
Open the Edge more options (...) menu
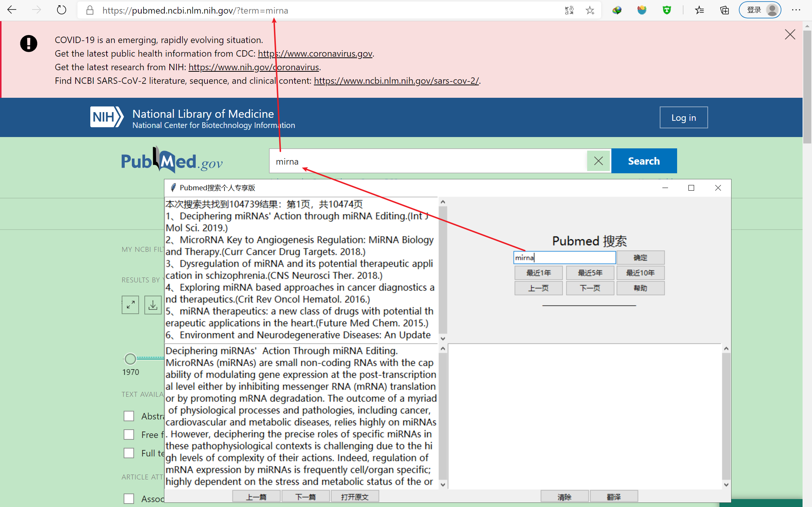796,10
